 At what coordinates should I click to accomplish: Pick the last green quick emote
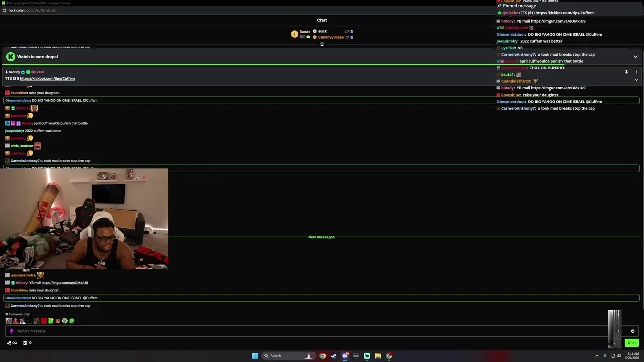click(72, 321)
